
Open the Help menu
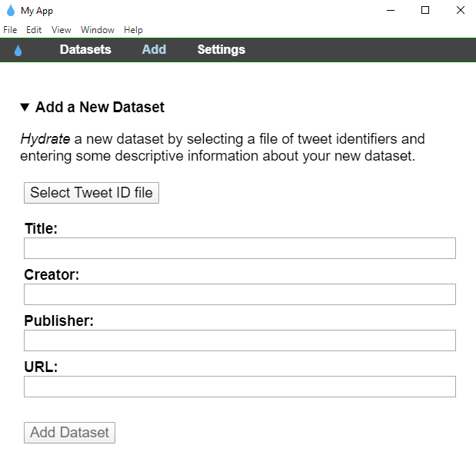tap(133, 30)
